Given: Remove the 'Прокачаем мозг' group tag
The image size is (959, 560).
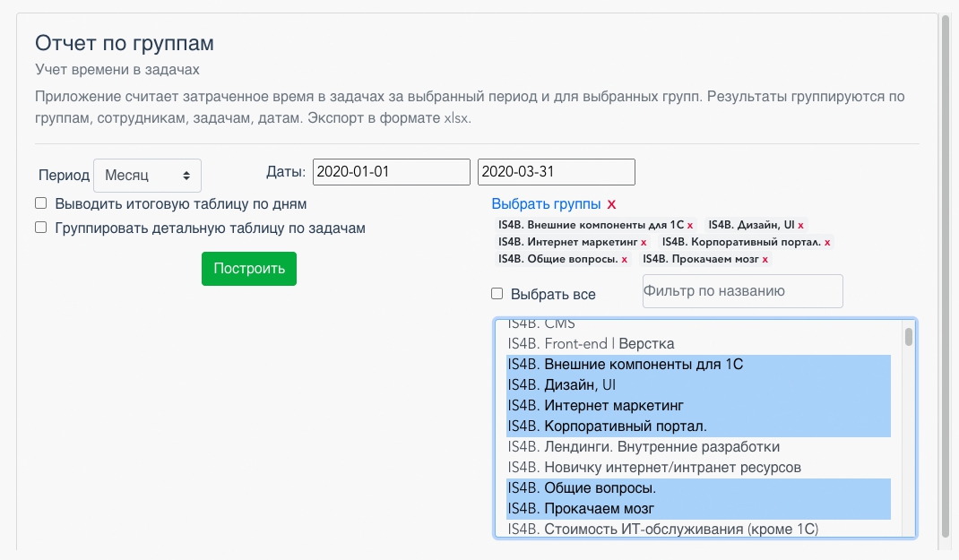Looking at the screenshot, I should pyautogui.click(x=765, y=260).
